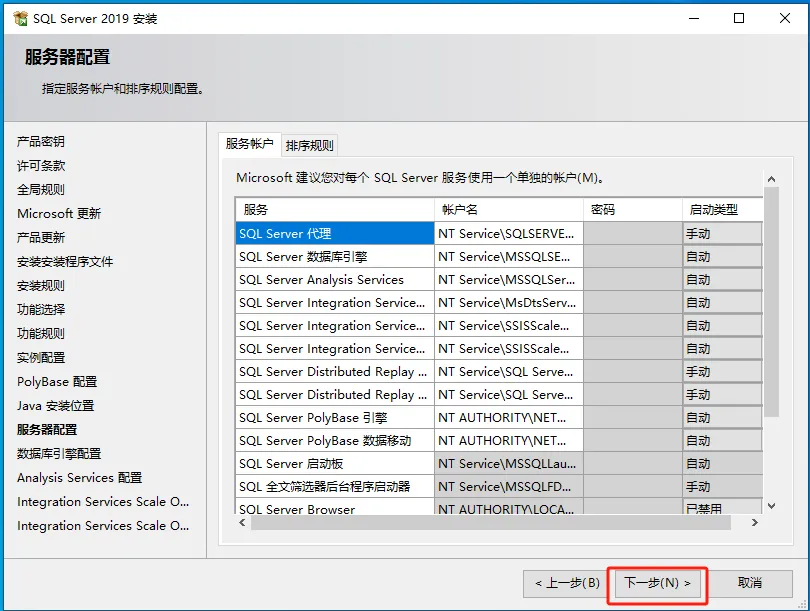The image size is (810, 611).
Task: Select the SQL Server 数据库引擎 service row
Action: [335, 257]
